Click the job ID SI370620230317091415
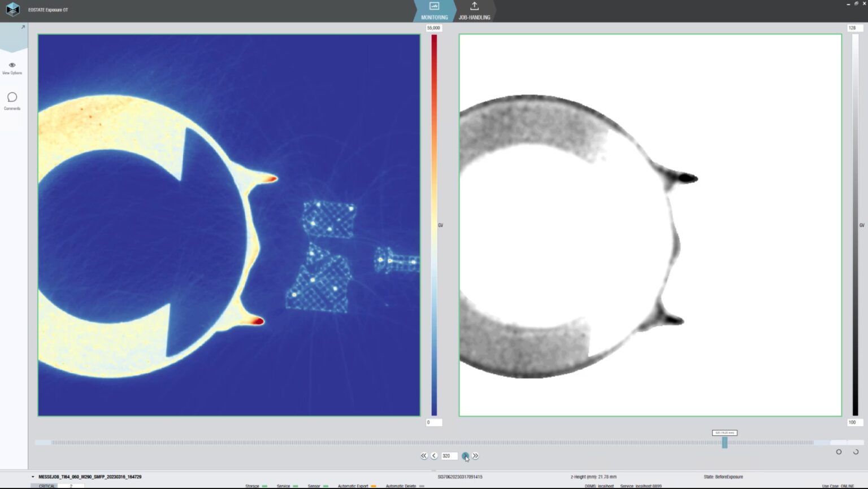This screenshot has width=868, height=489. pyautogui.click(x=460, y=477)
